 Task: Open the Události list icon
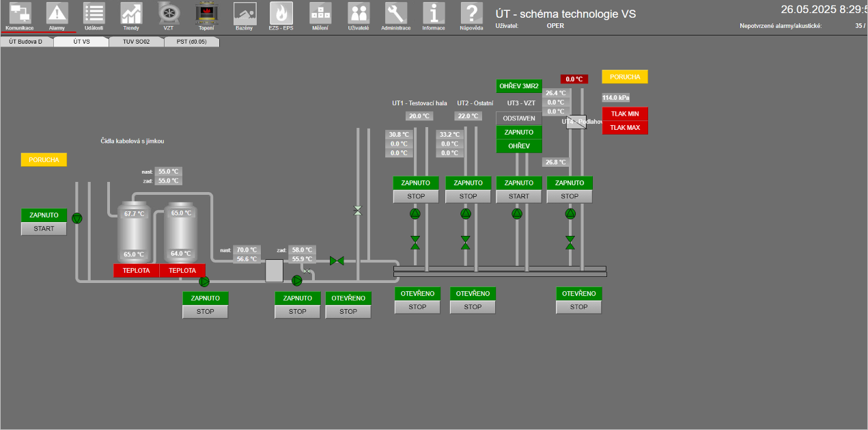[x=94, y=13]
